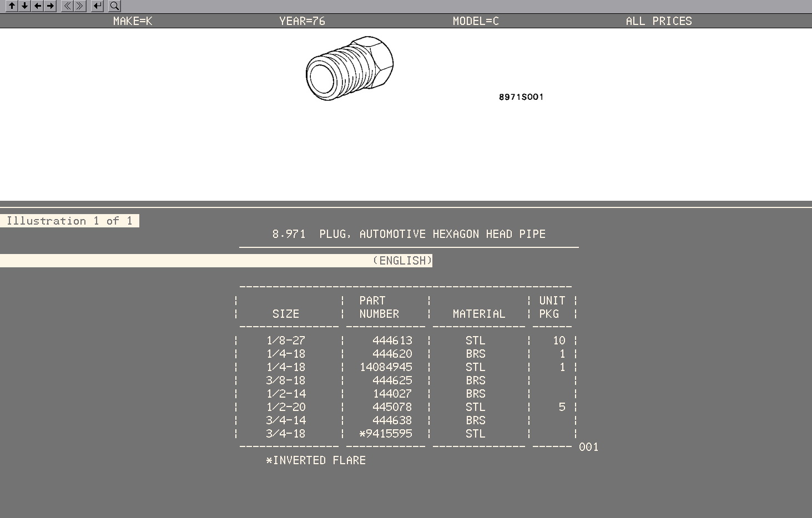Screen dimensions: 812x518
Task: Select part number 14084945
Action: click(x=386, y=367)
